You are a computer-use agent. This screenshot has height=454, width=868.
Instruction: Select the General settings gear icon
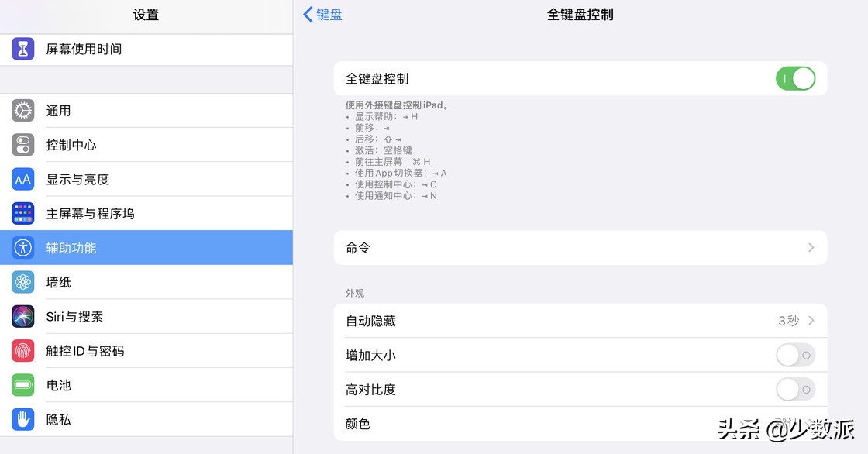click(22, 110)
